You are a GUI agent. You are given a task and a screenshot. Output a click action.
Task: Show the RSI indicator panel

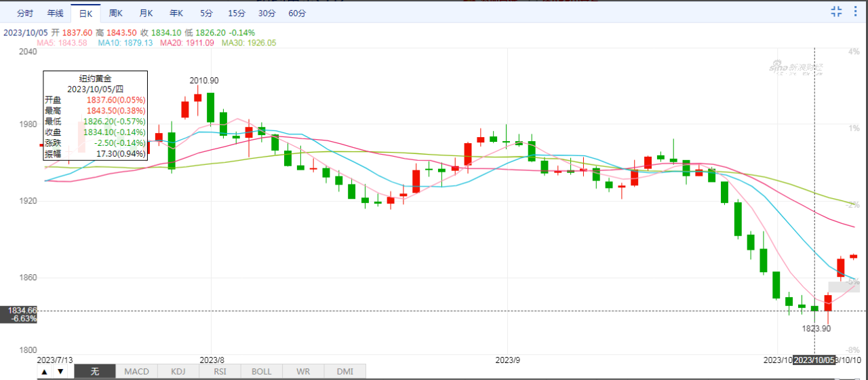(x=220, y=371)
